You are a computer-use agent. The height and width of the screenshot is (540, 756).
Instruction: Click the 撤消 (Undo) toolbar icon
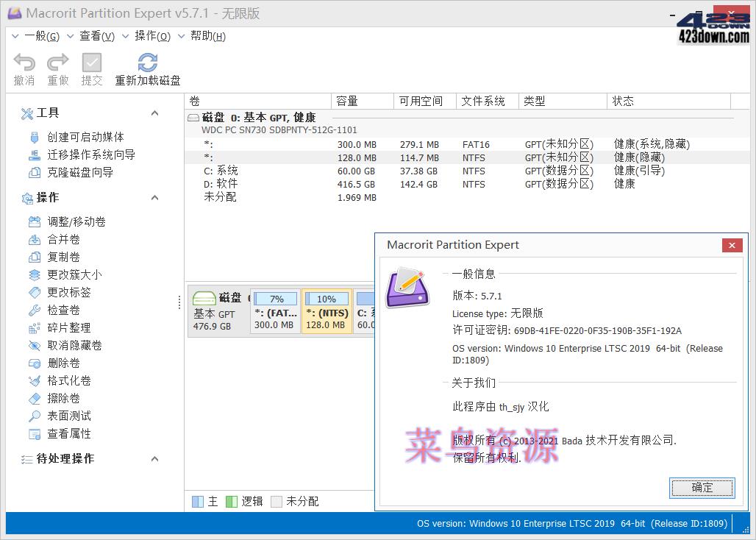(24, 68)
